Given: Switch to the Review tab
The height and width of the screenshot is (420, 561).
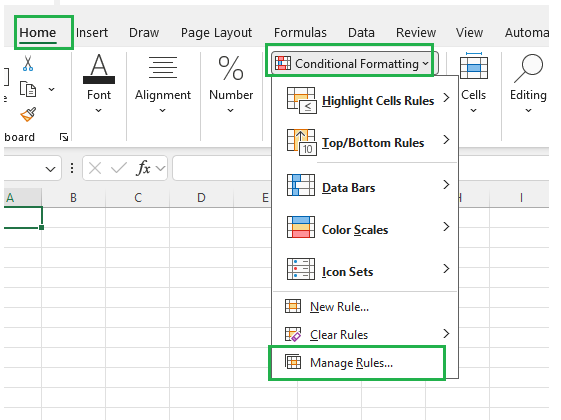Looking at the screenshot, I should click(x=416, y=33).
